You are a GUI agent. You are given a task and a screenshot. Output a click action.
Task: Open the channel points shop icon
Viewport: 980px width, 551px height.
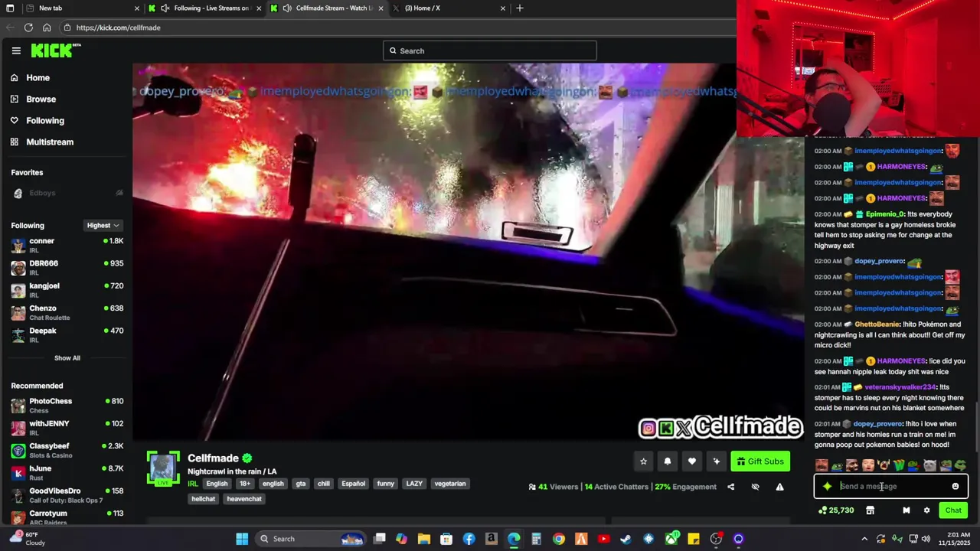[870, 510]
